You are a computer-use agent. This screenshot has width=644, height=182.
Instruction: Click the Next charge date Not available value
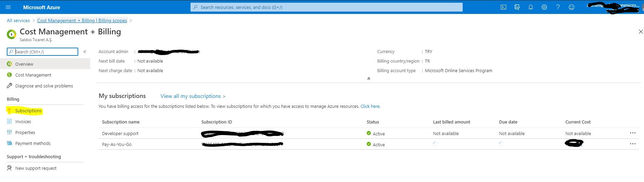[x=150, y=70]
